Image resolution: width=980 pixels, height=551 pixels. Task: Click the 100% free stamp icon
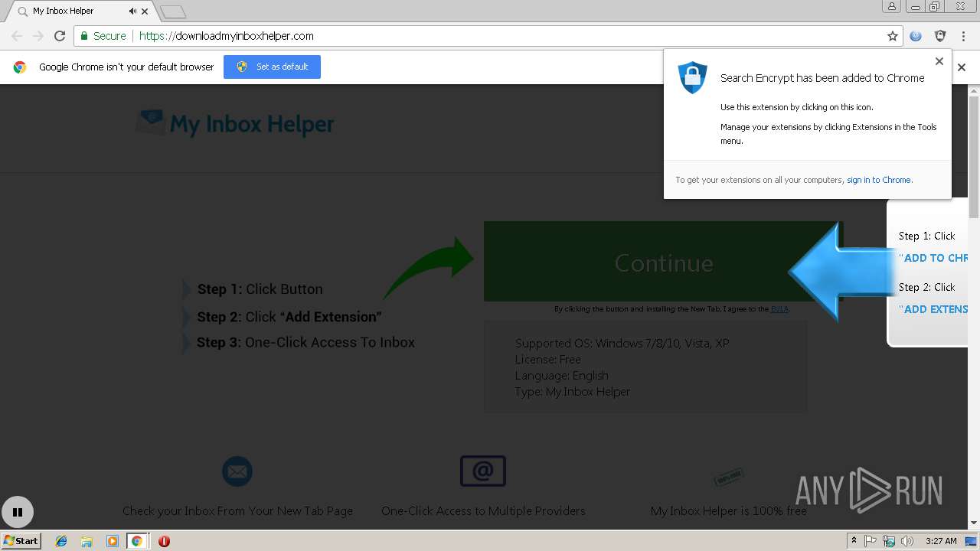click(729, 477)
